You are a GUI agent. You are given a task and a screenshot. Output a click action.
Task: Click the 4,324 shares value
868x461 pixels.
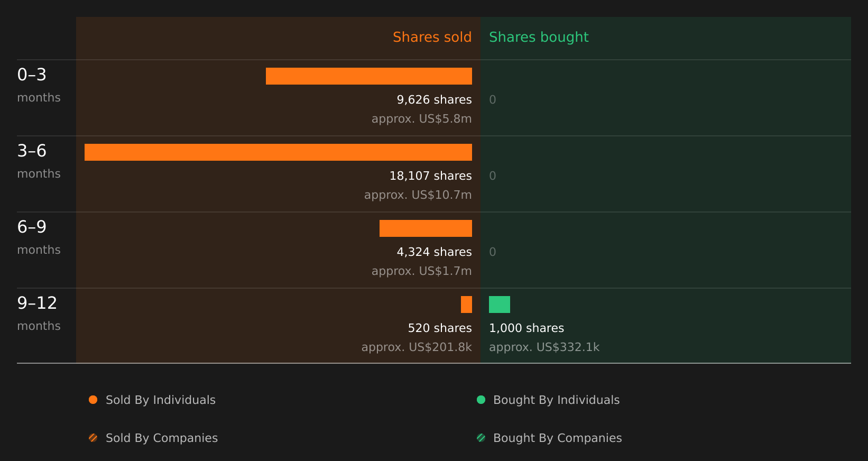point(434,252)
